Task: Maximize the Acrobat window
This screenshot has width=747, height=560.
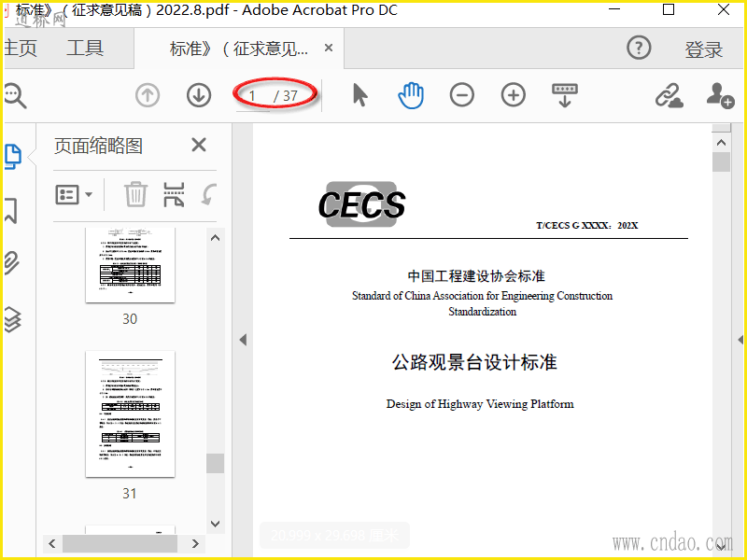Action: (669, 9)
